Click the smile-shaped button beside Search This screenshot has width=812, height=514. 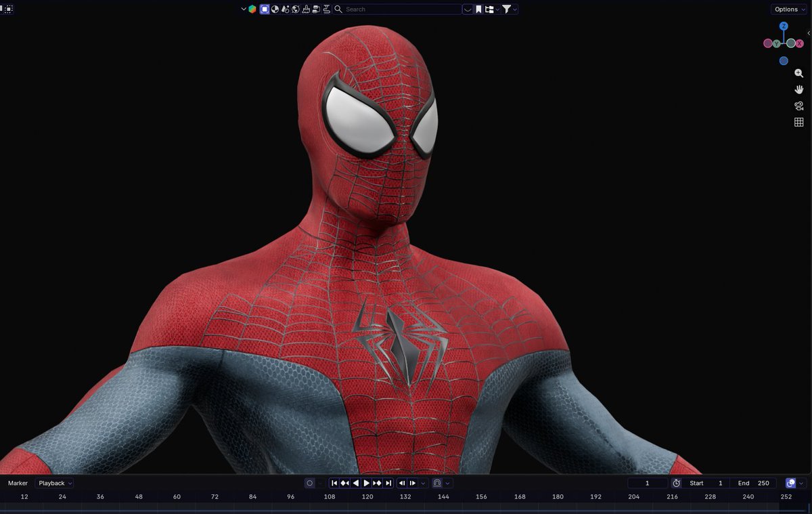[468, 9]
